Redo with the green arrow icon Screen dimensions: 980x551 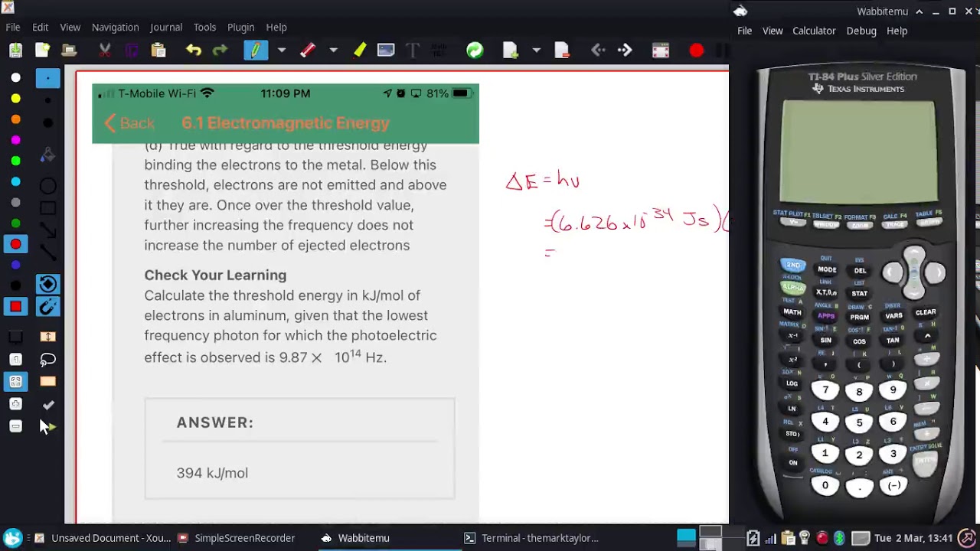[220, 51]
